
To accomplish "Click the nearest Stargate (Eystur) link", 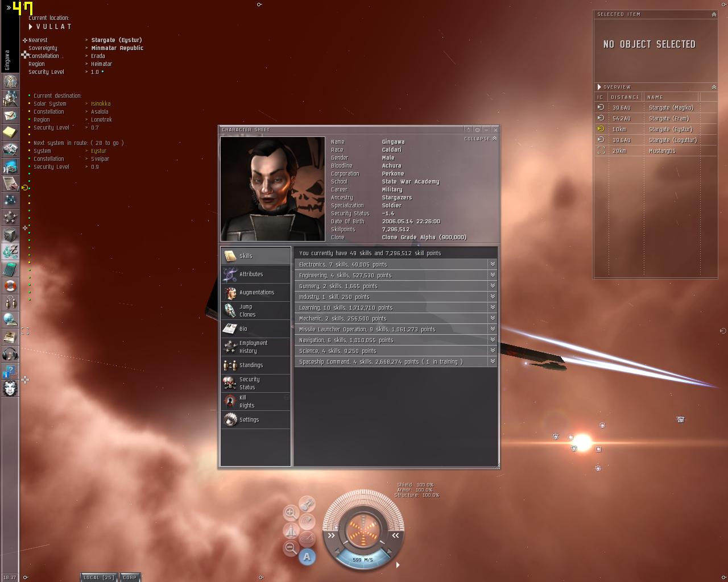I will (117, 40).
